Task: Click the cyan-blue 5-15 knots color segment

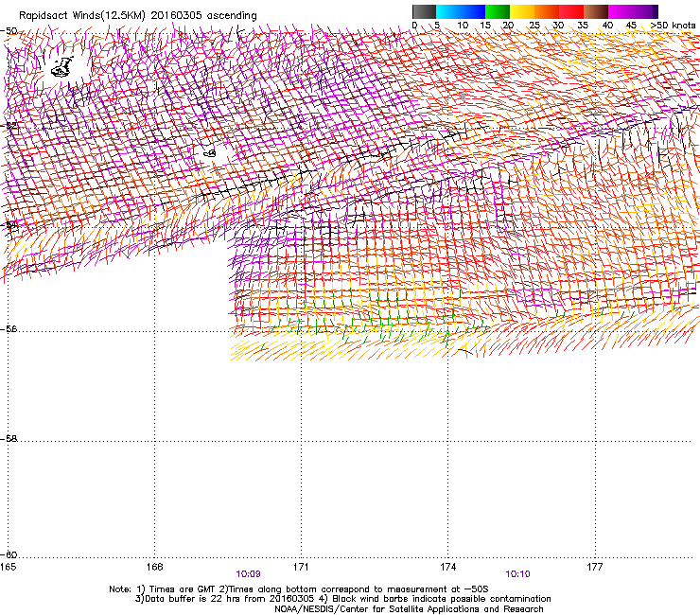Action: (461, 11)
